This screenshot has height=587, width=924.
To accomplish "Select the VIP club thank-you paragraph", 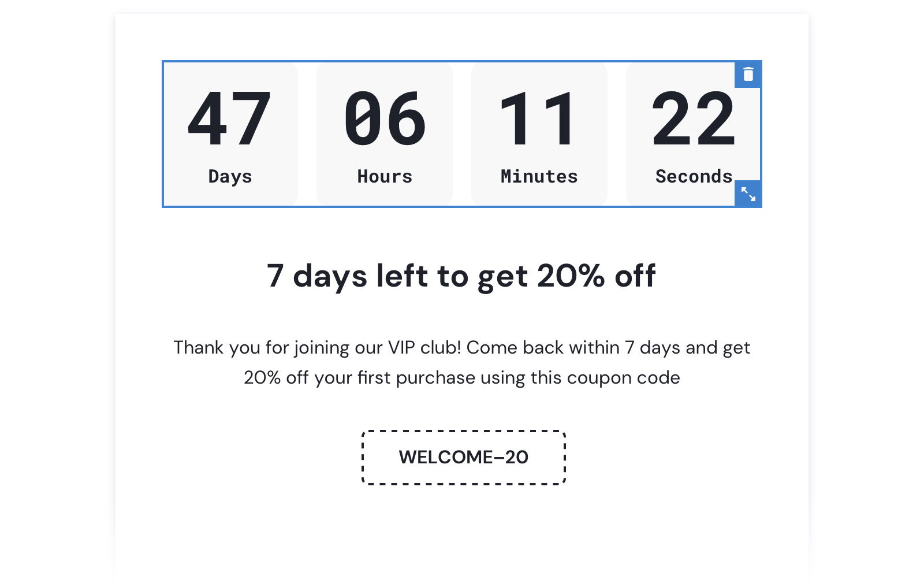I will (x=461, y=362).
